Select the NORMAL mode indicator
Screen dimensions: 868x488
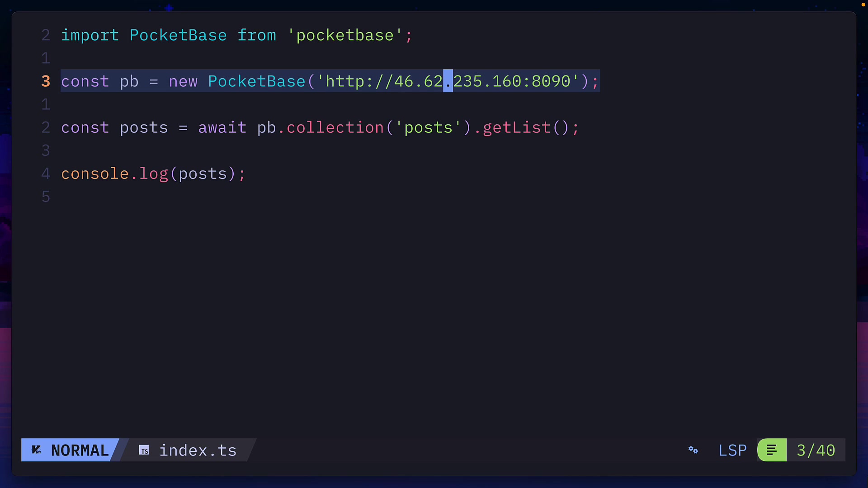(79, 450)
